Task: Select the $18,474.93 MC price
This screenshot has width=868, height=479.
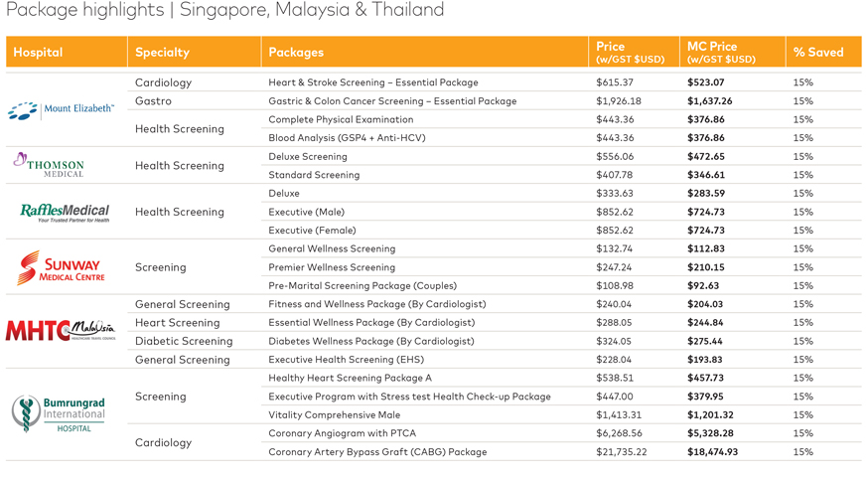Action: click(712, 452)
